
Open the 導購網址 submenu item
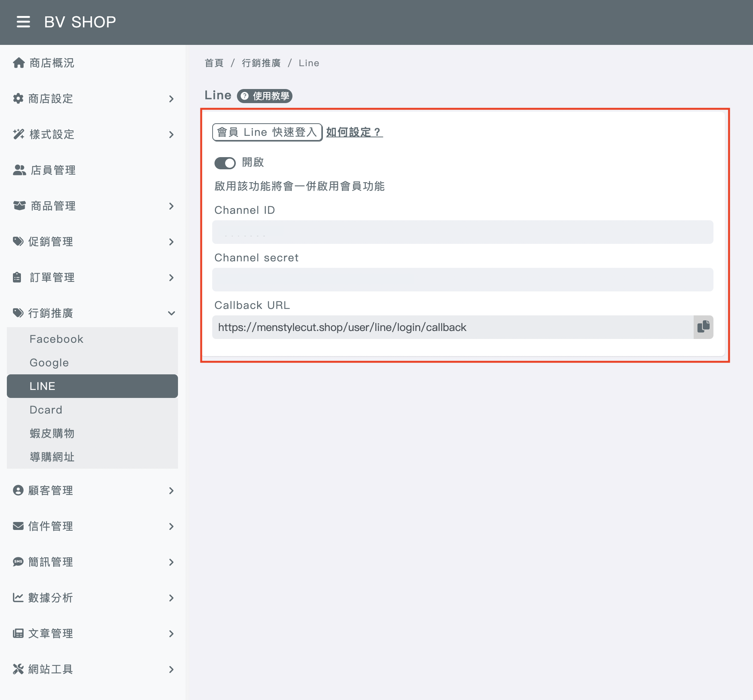[x=92, y=457]
